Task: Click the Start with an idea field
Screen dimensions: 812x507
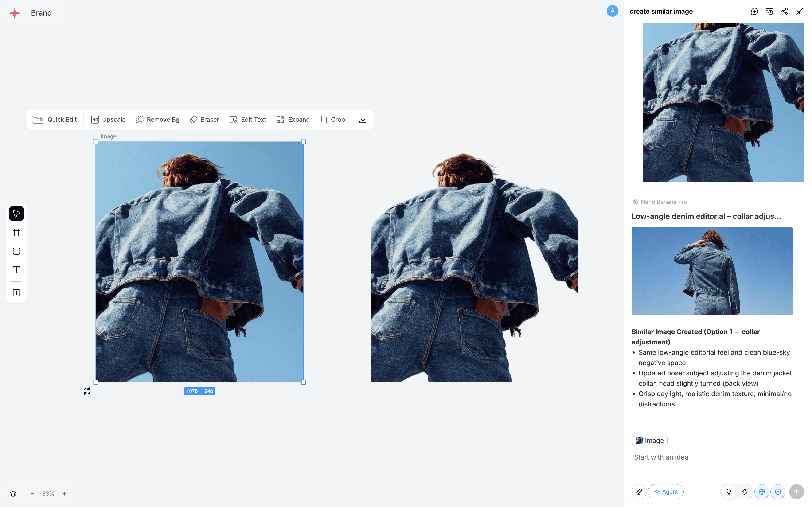Action: (x=718, y=457)
